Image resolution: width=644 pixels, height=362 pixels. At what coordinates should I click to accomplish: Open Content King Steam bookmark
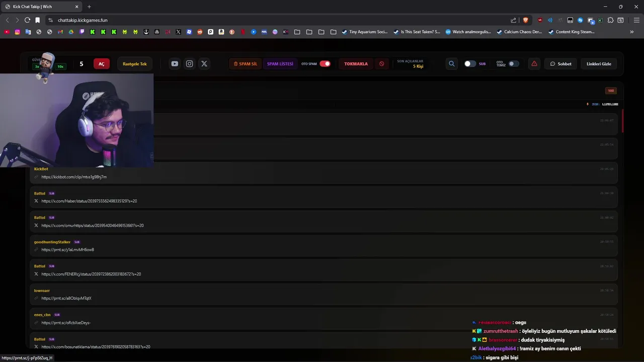(572, 32)
